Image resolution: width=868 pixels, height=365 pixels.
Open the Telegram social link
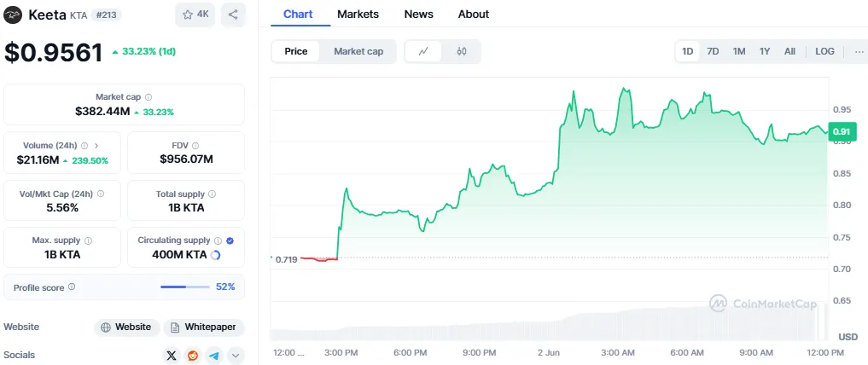click(214, 356)
